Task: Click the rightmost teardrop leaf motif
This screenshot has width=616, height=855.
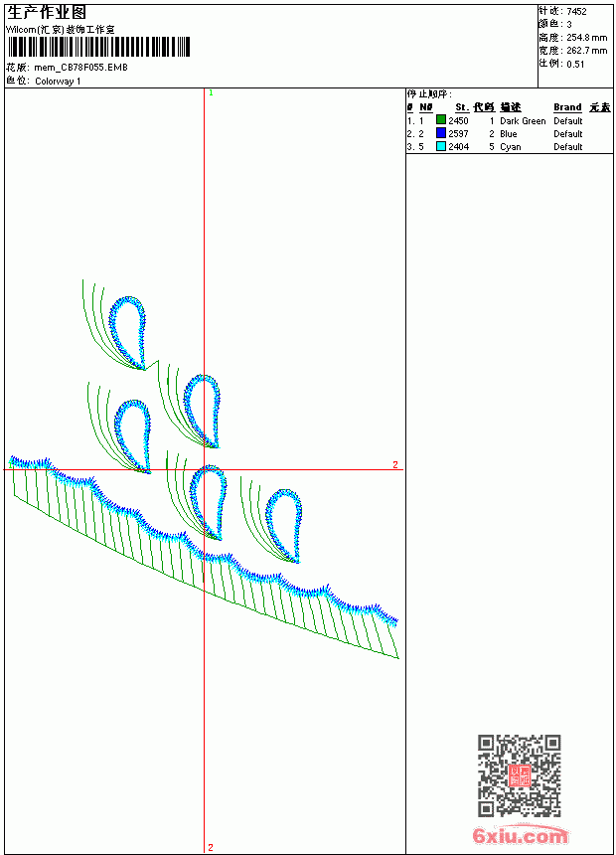Action: (x=284, y=525)
